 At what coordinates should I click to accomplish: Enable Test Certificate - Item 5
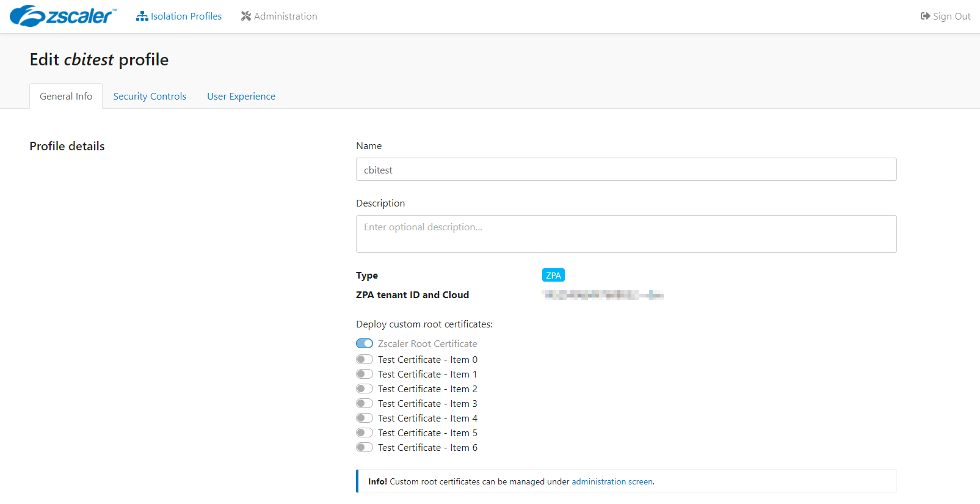tap(365, 433)
